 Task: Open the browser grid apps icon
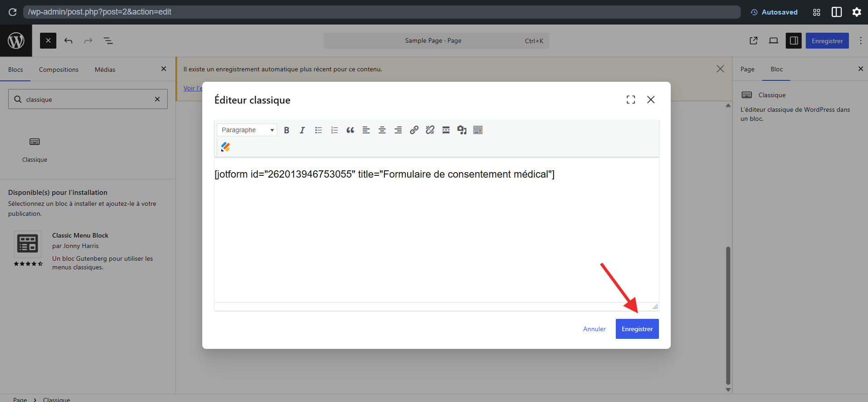tap(817, 12)
